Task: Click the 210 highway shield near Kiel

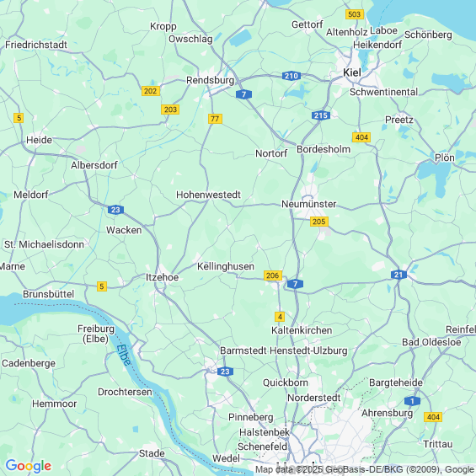Action: (x=291, y=76)
